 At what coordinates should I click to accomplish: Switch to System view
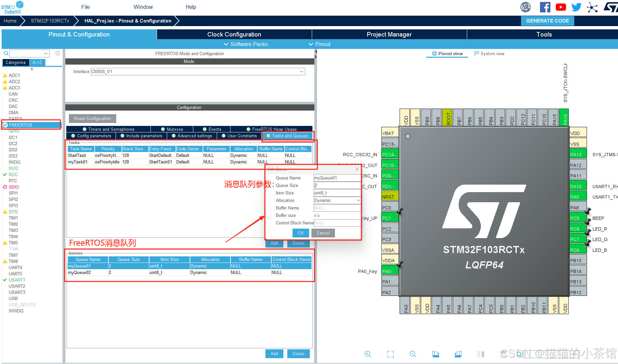489,53
